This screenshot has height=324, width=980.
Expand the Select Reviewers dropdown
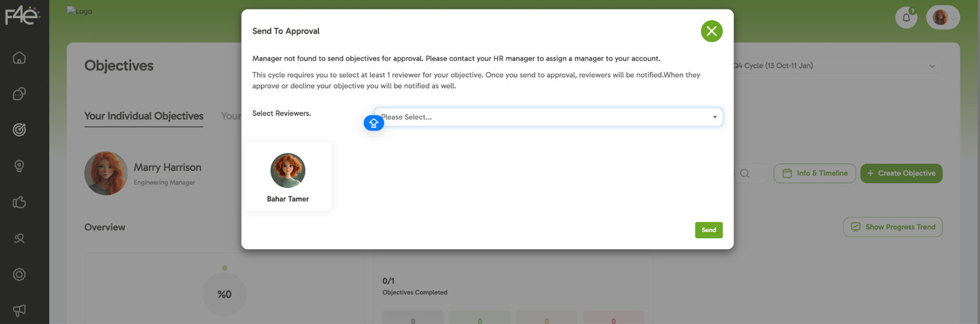click(548, 117)
